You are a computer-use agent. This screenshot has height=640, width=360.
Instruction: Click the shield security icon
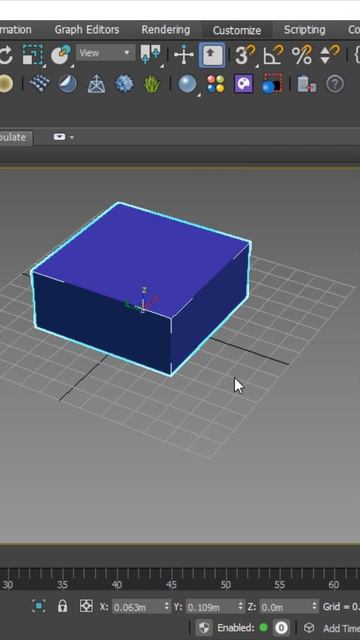coord(204,628)
